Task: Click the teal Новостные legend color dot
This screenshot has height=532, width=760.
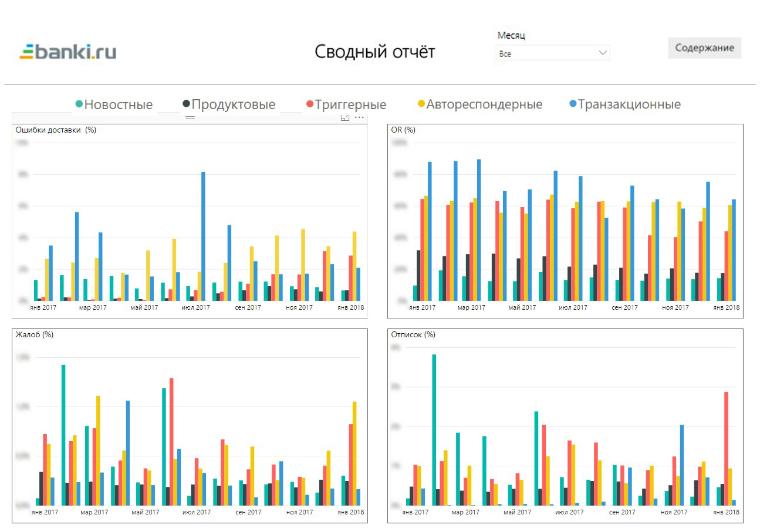Action: [x=79, y=104]
